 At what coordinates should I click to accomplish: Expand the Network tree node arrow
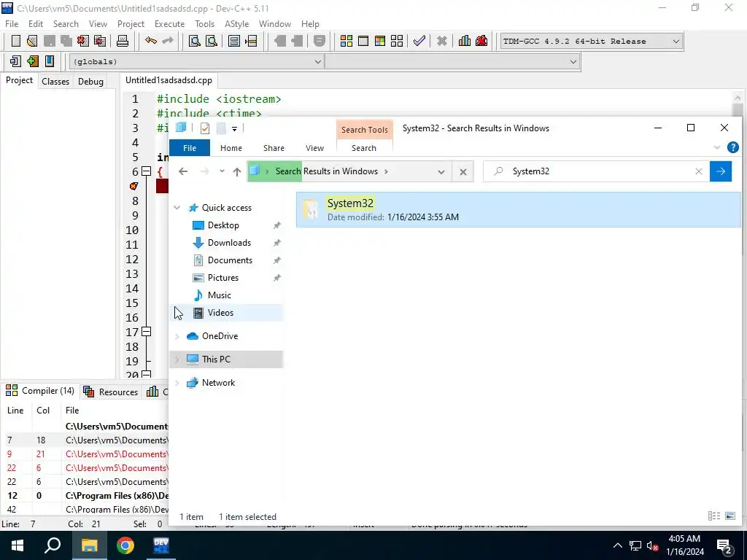tap(177, 383)
